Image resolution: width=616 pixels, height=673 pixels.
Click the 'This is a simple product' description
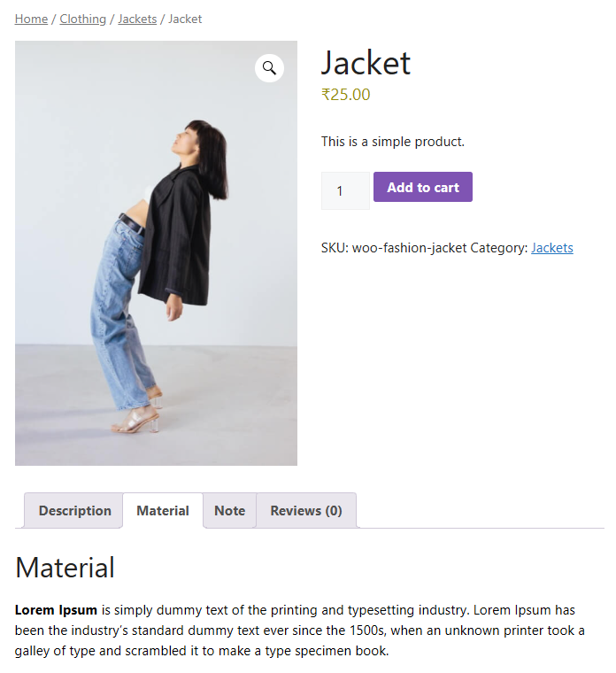pos(392,142)
